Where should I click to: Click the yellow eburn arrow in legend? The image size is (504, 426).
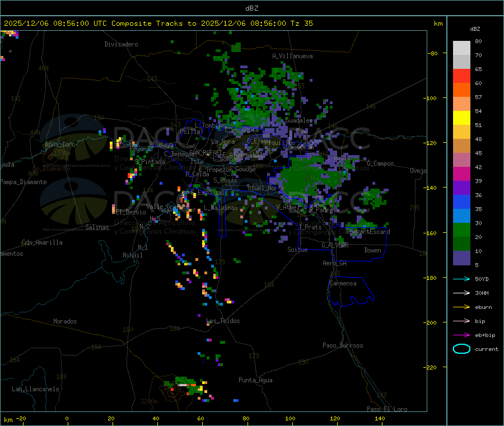pos(461,307)
